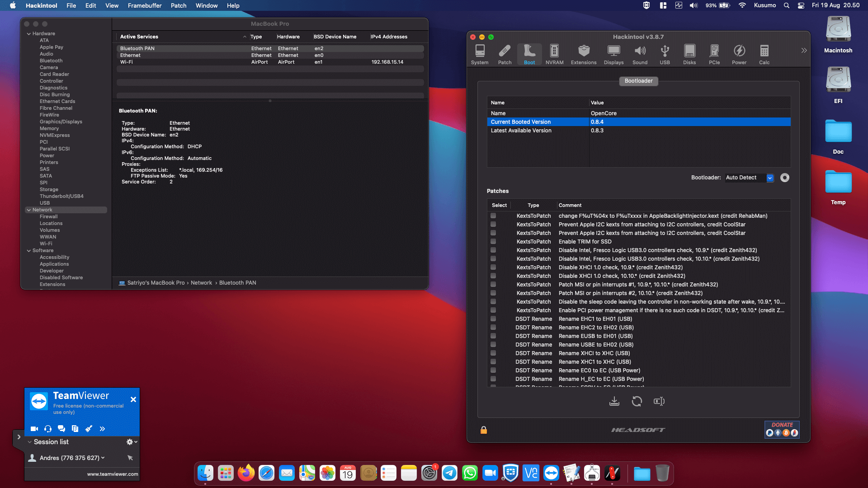Open Telegram from the Dock
868x488 pixels.
[x=449, y=473]
